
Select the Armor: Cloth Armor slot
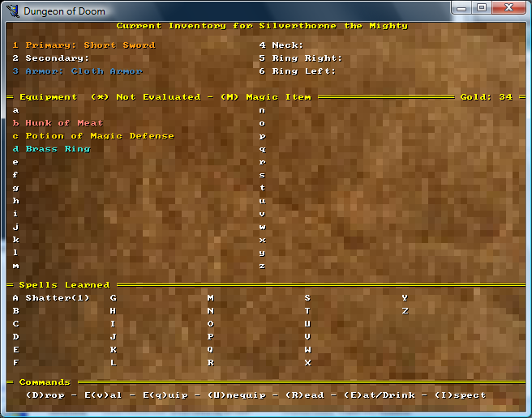pyautogui.click(x=76, y=71)
